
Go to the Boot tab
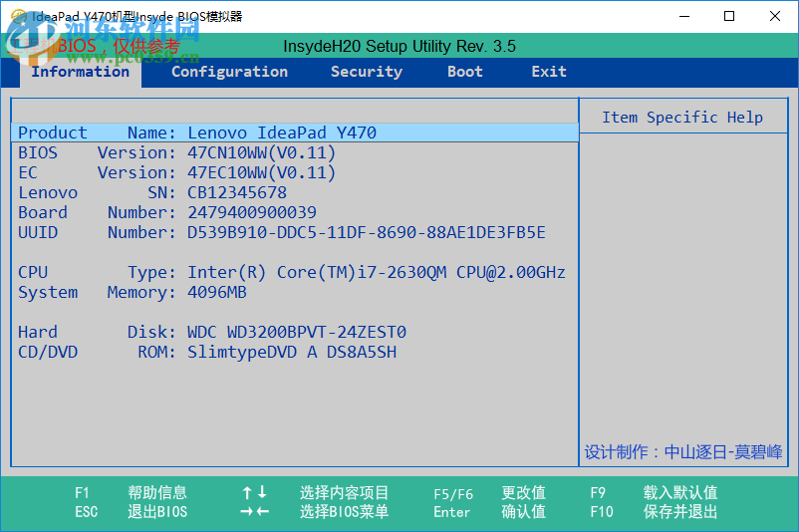(x=464, y=72)
